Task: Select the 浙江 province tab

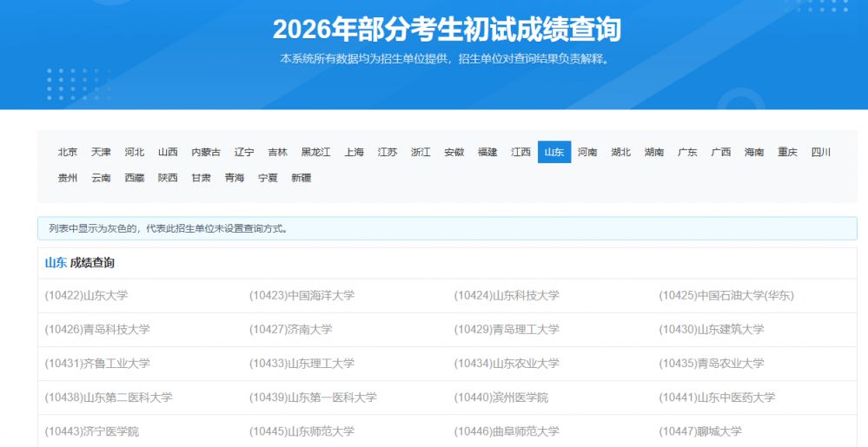Action: tap(421, 152)
